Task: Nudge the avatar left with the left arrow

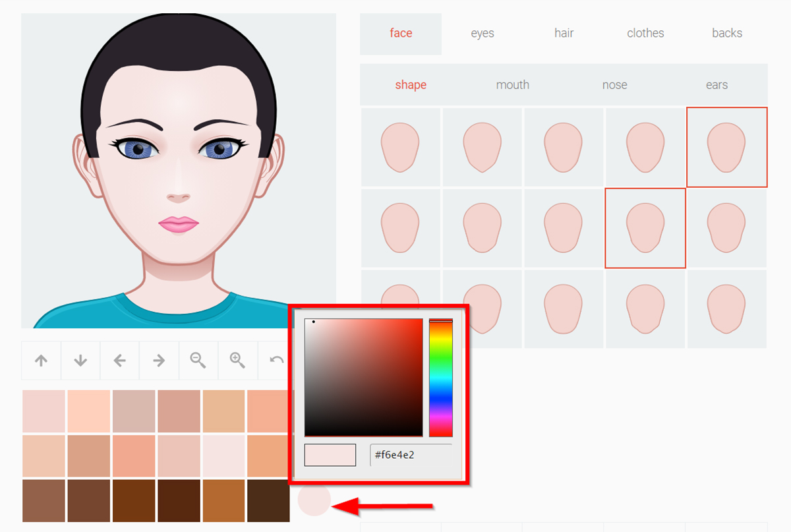Action: 119,360
